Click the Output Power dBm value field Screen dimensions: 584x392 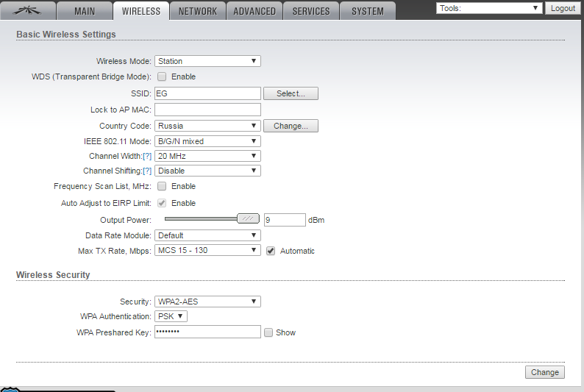285,220
